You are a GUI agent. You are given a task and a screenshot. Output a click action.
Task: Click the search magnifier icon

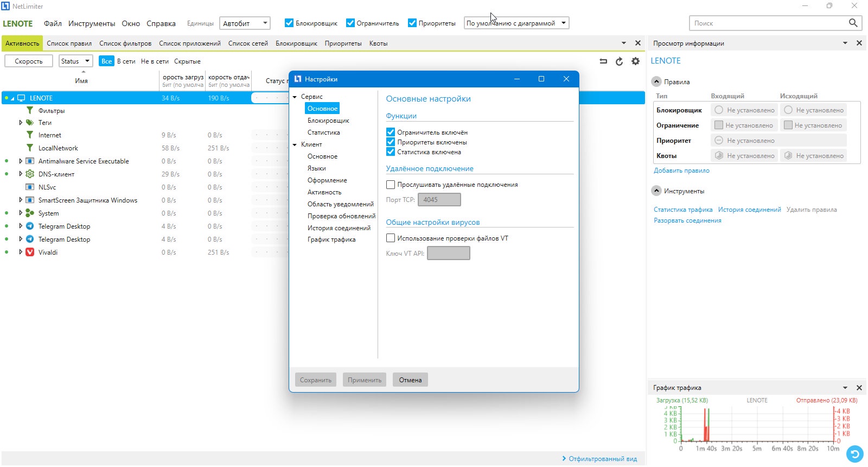[853, 23]
